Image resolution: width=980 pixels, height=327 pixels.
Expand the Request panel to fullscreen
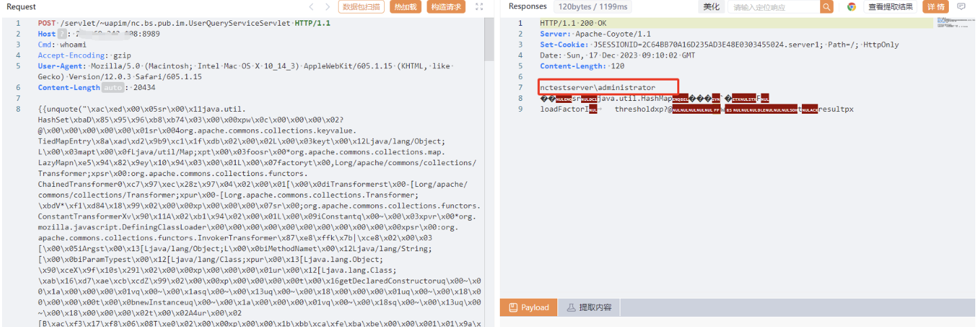[x=480, y=7]
